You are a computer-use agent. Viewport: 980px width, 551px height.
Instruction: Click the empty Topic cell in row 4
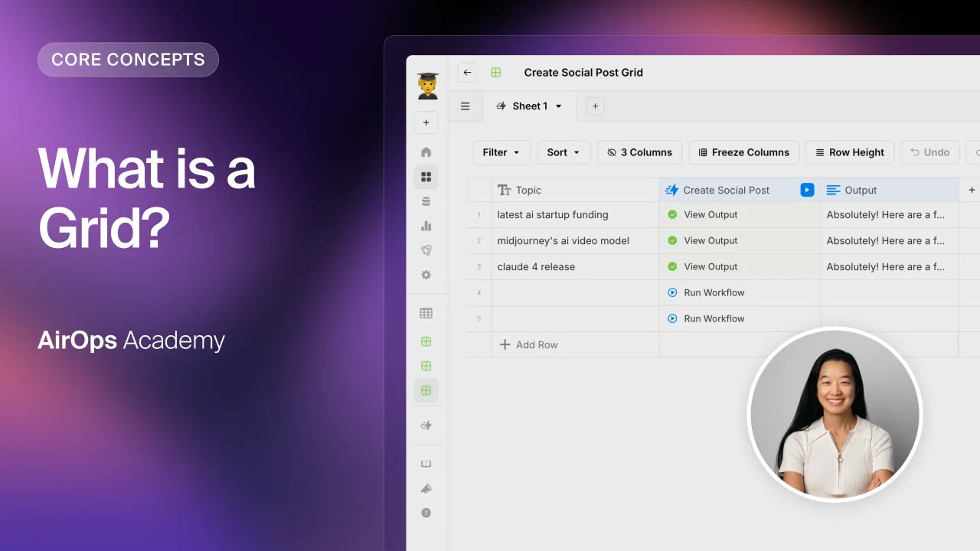[575, 293]
